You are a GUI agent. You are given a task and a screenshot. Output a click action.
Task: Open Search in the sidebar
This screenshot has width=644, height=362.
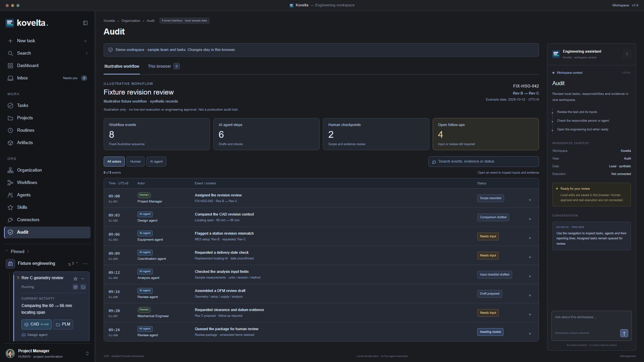point(47,53)
